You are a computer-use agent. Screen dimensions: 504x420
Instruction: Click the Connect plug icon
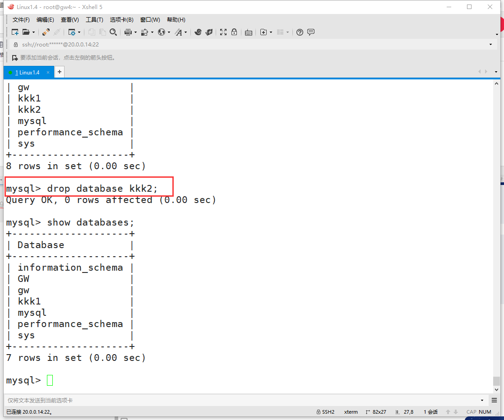(x=46, y=32)
